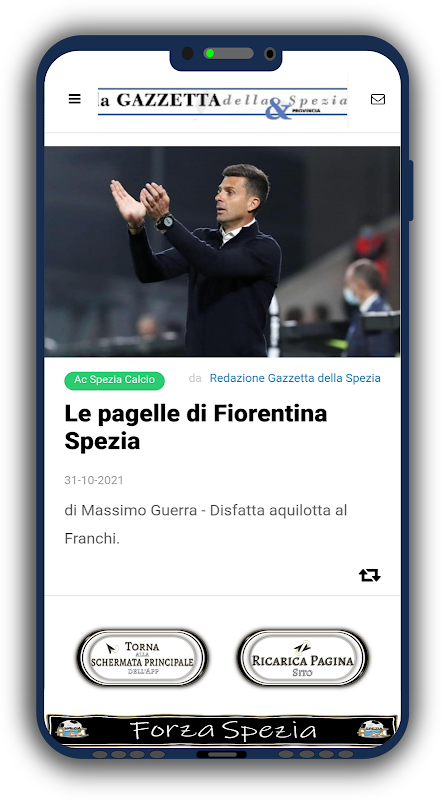This screenshot has width=442, height=800.
Task: Open the hamburger navigation menu
Action: click(75, 99)
